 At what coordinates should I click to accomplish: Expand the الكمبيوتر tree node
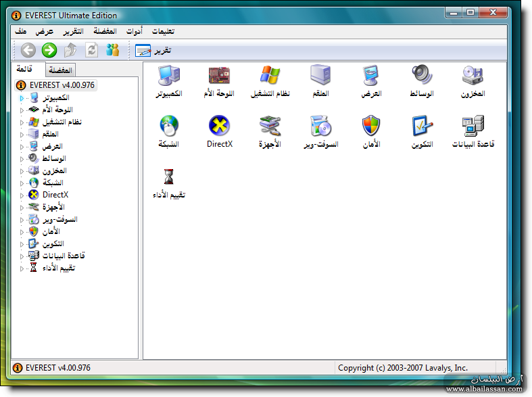click(x=22, y=98)
